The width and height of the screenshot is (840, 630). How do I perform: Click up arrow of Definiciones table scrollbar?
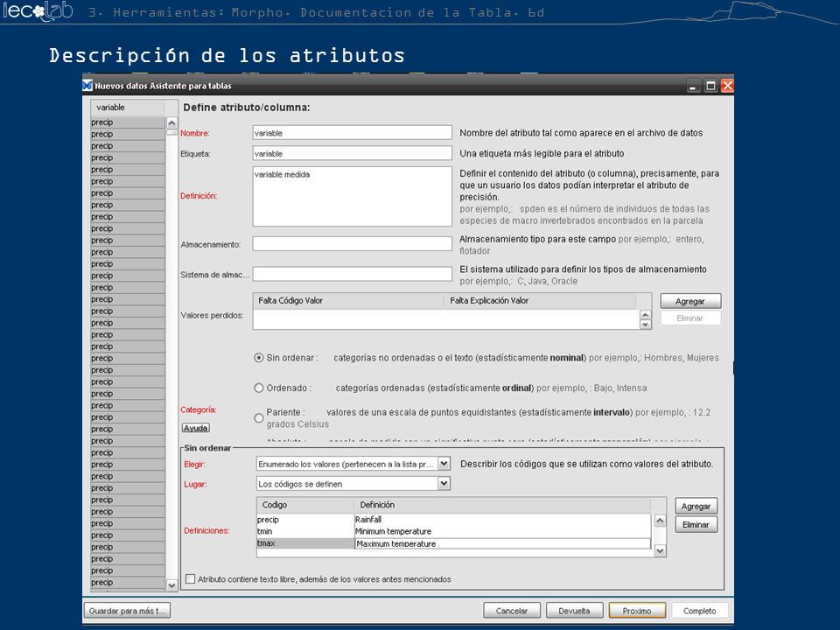[x=660, y=520]
